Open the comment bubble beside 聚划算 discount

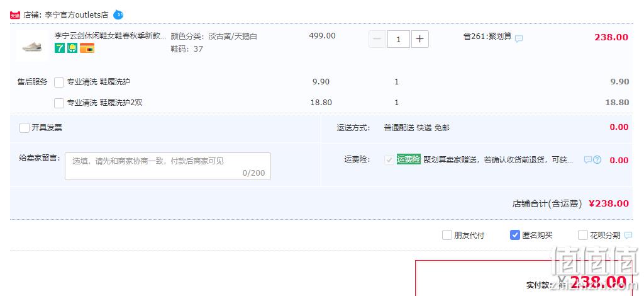[519, 38]
